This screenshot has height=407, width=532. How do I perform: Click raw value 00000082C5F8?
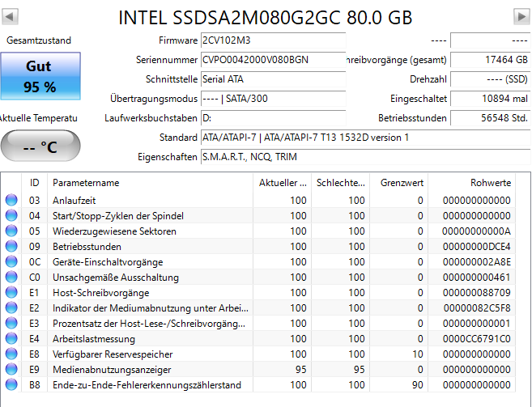point(477,308)
